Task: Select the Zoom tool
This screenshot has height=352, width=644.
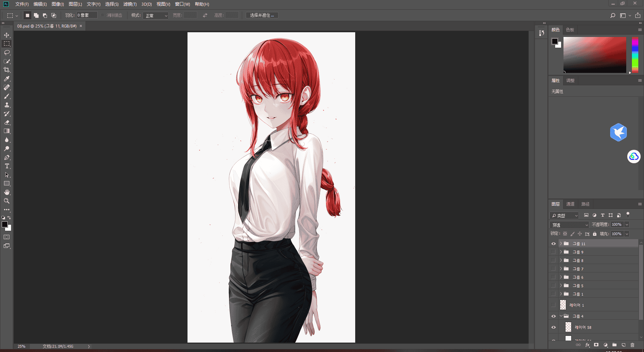Action: click(x=7, y=201)
